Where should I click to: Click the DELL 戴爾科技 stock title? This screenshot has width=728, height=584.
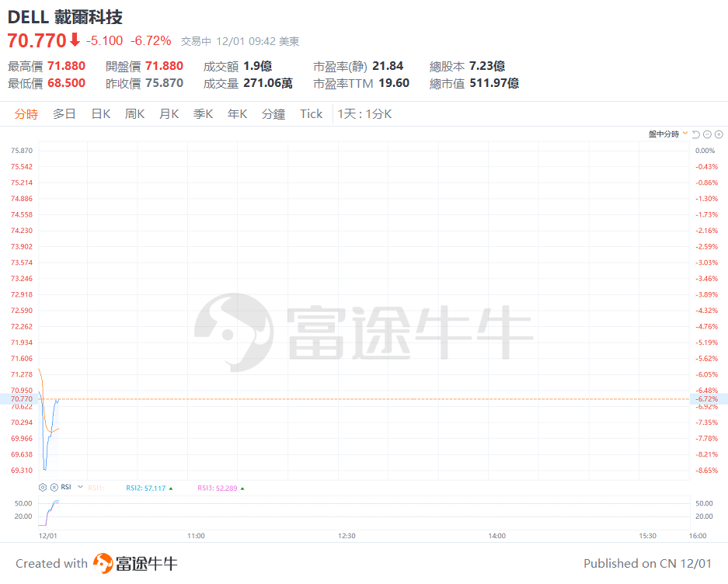tap(65, 17)
